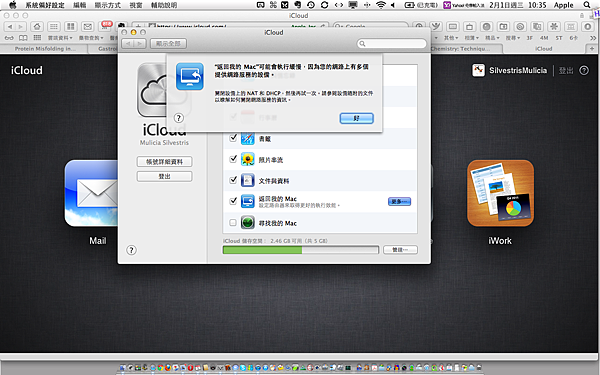This screenshot has height=375, width=600.
Task: Click the Find My Mac radar icon
Action: tap(248, 222)
